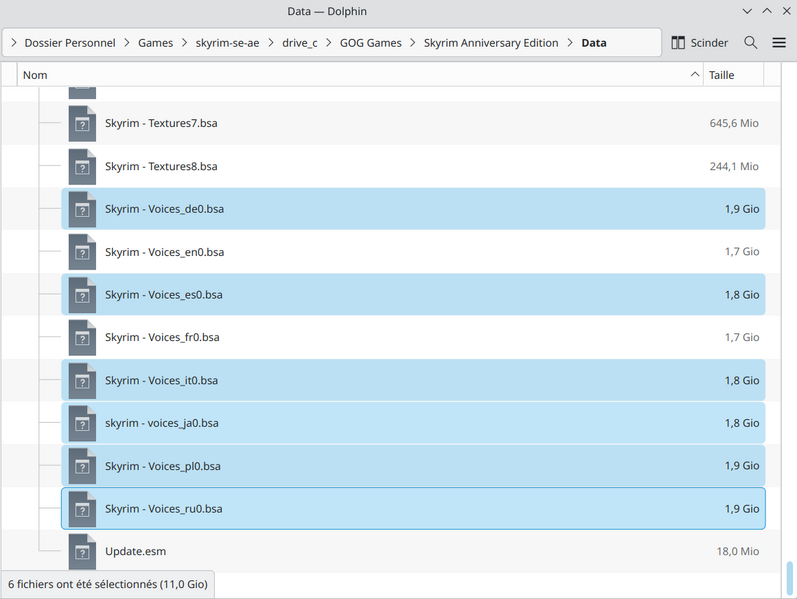797x599 pixels.
Task: Open the chevron between drive_c and GOG Games
Action: tap(329, 43)
